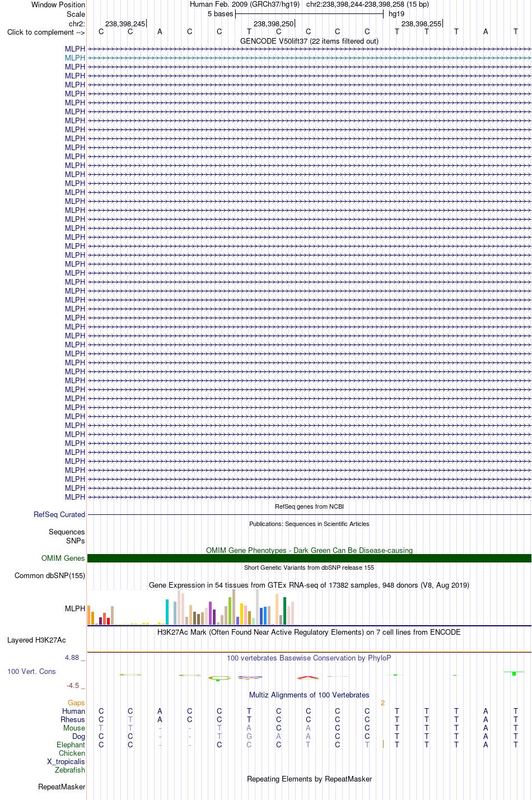Click the orange bracket in the Elephant row
Screen dimensions: 532x800
click(x=382, y=744)
